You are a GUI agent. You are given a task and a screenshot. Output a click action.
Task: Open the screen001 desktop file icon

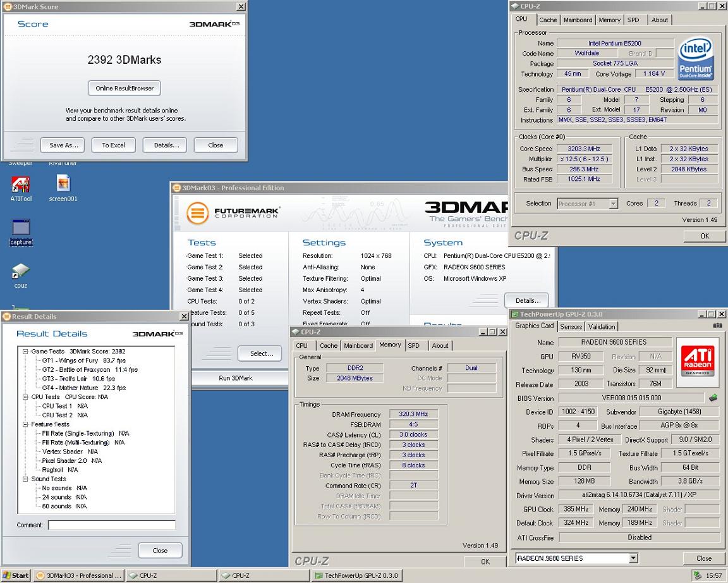click(63, 188)
